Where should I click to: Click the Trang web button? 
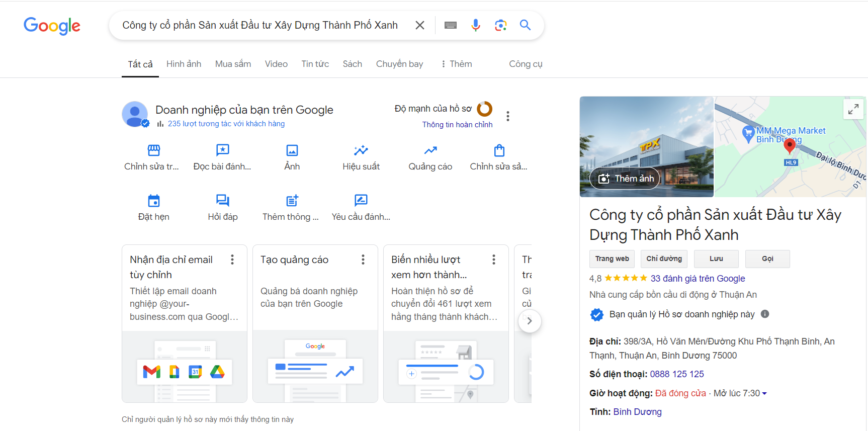pos(612,258)
